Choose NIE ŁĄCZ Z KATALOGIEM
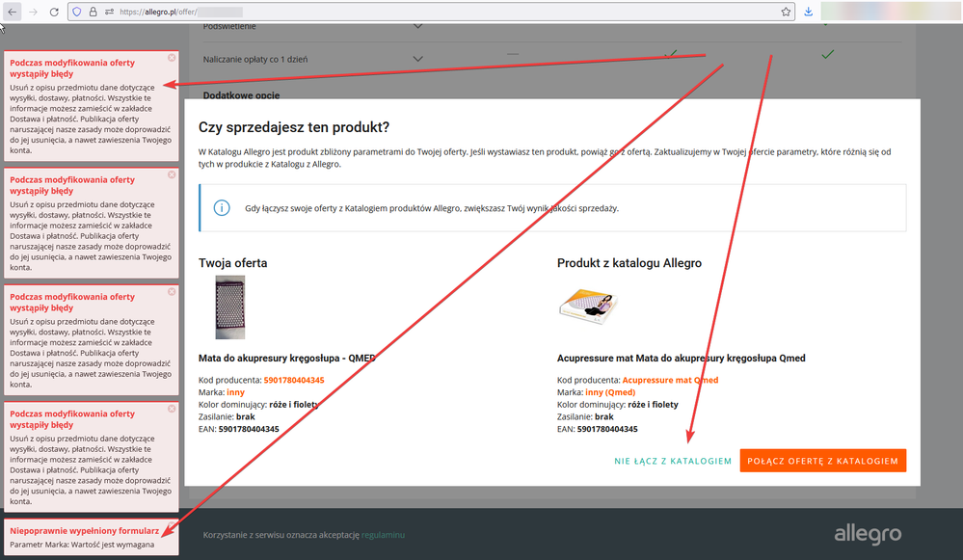Screen dimensions: 963x560 [x=673, y=461]
